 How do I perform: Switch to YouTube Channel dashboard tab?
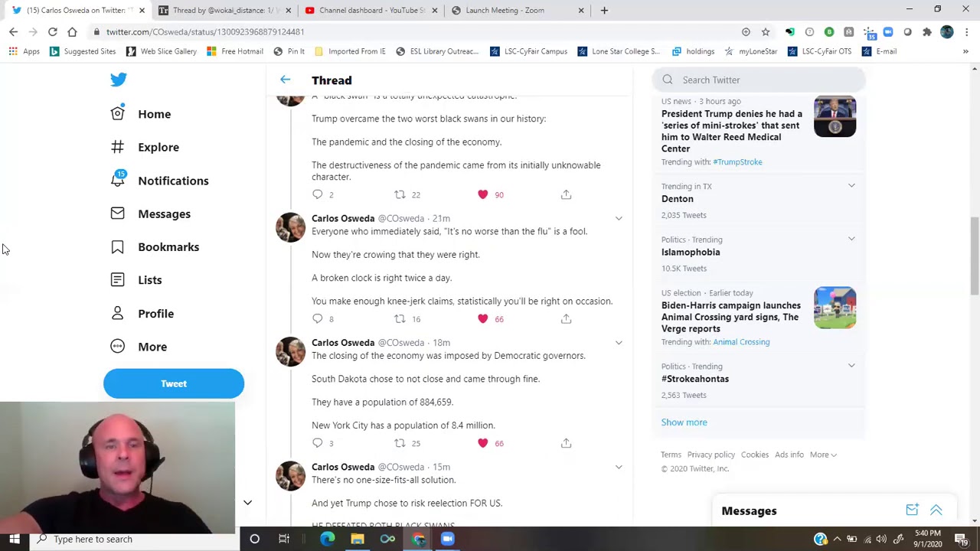(371, 10)
